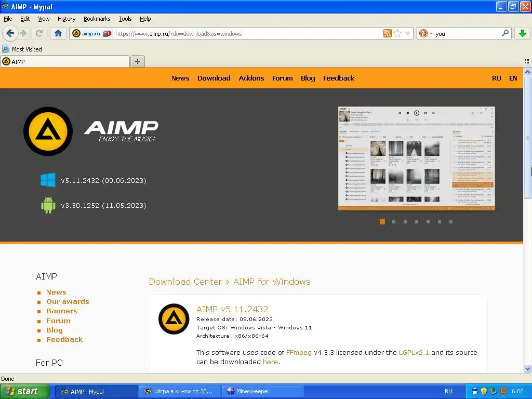Click the 'here' source download link

[270, 362]
